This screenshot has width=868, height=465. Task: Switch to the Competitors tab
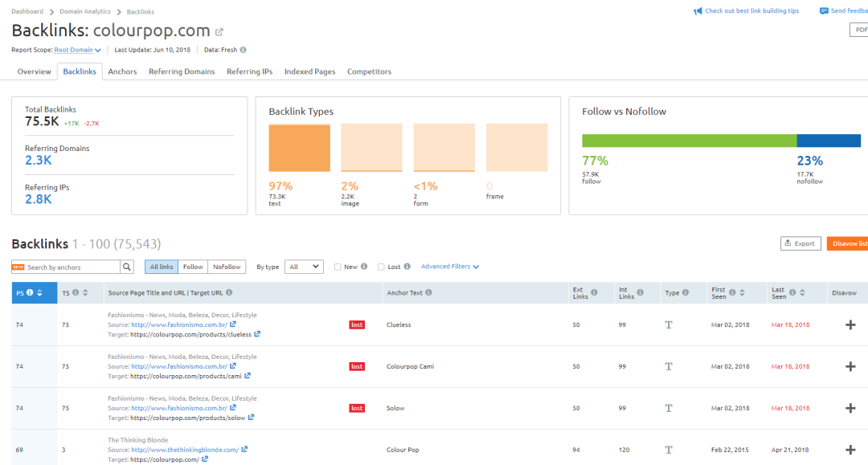369,71
